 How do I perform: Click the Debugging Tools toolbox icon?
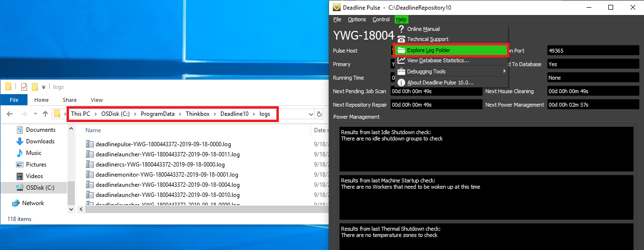[x=401, y=71]
